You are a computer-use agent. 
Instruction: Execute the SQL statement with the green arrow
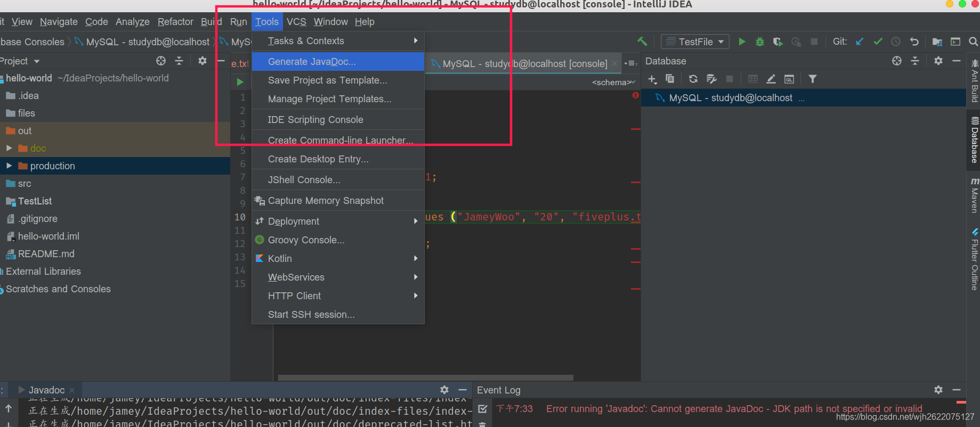point(240,82)
